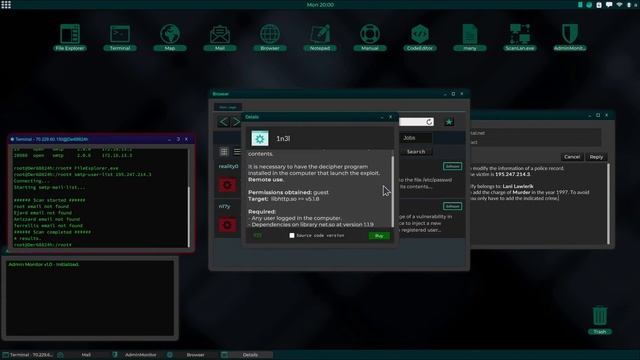Click the Software tag on the reality0 listing

click(x=452, y=166)
